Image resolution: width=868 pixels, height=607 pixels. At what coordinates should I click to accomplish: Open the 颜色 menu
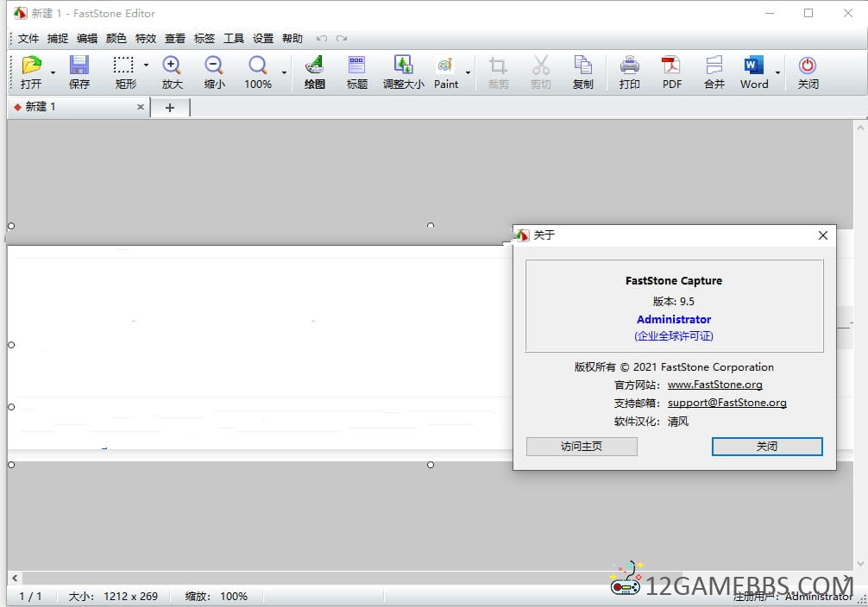(x=116, y=38)
